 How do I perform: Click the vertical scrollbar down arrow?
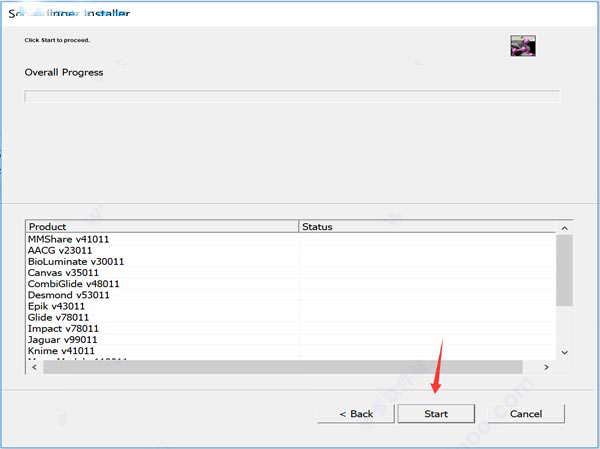pos(564,352)
